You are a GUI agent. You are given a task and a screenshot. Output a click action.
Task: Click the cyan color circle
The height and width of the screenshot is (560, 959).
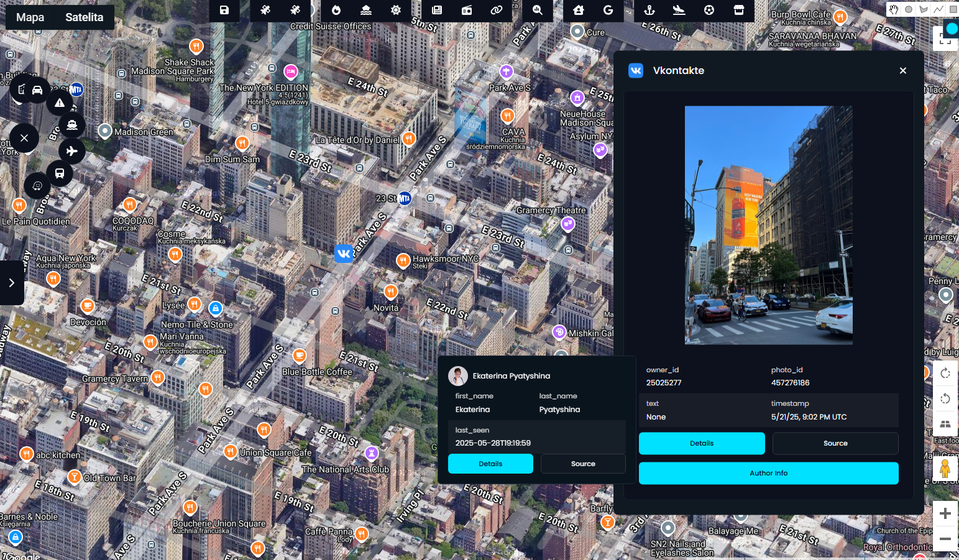point(952,29)
